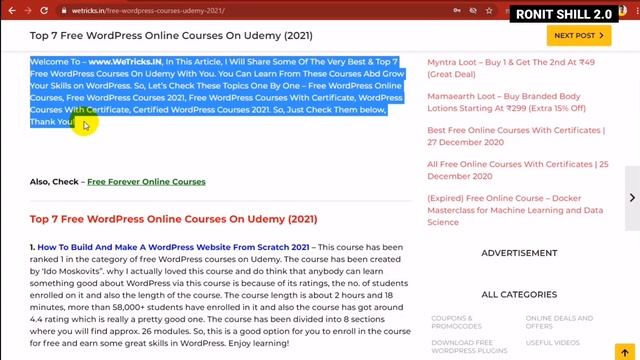This screenshot has width=640, height=360.
Task: Open Download Free WordPress Plugins category
Action: (x=469, y=347)
